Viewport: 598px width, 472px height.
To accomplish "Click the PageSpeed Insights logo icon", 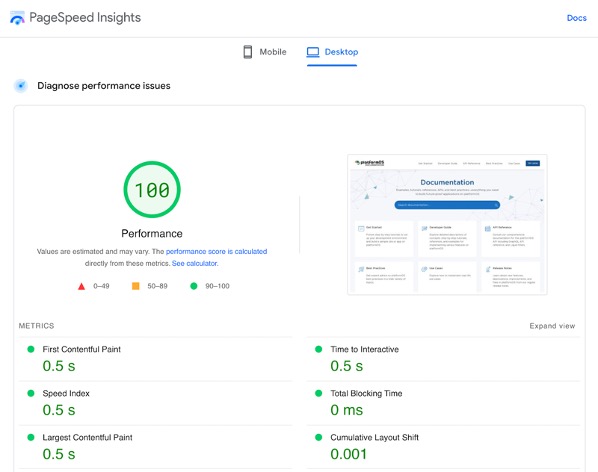I will coord(17,18).
